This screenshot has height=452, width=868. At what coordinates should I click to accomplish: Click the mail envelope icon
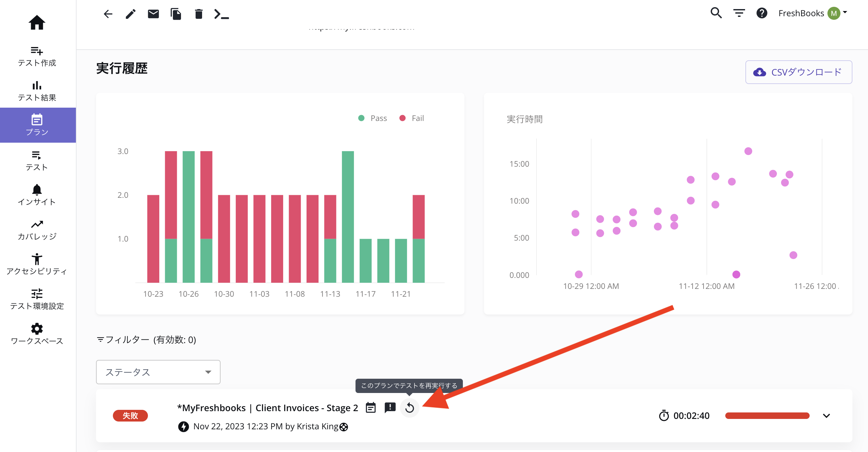click(x=153, y=14)
